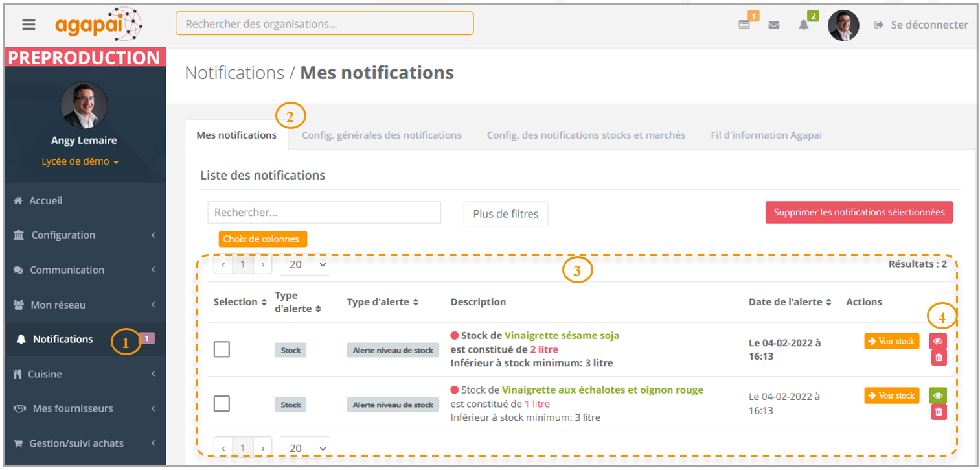Sort by Date de l'alerte column
The width and height of the screenshot is (980, 470).
[790, 302]
